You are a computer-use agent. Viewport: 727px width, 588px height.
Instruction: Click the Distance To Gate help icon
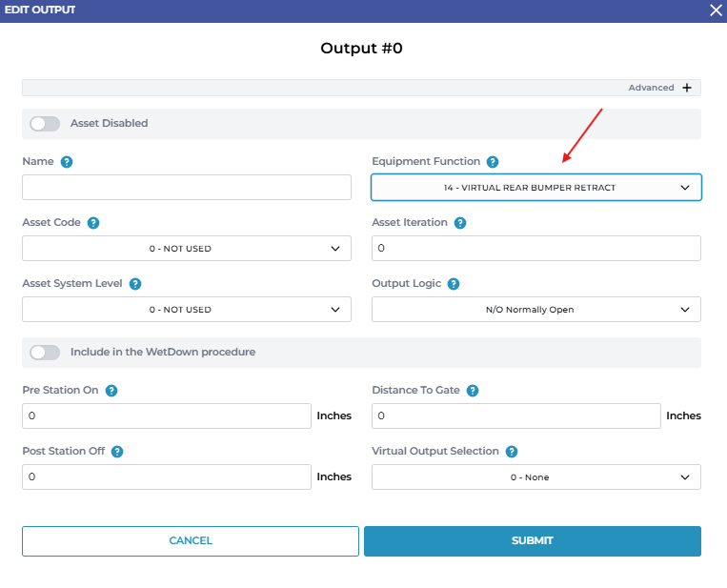tap(473, 391)
